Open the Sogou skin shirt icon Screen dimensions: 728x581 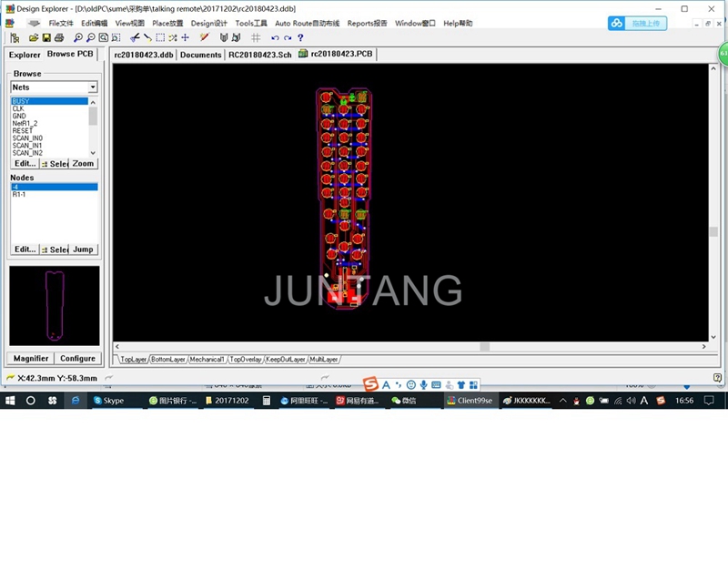[461, 385]
